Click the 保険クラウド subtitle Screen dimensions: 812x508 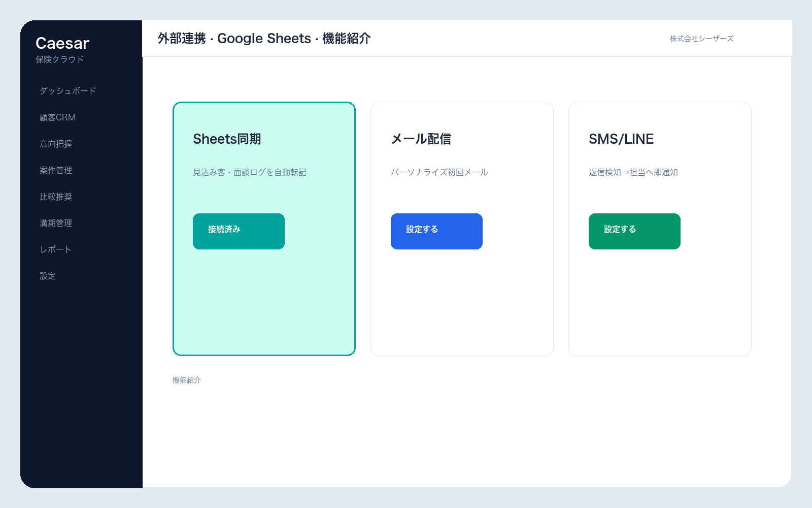click(60, 59)
